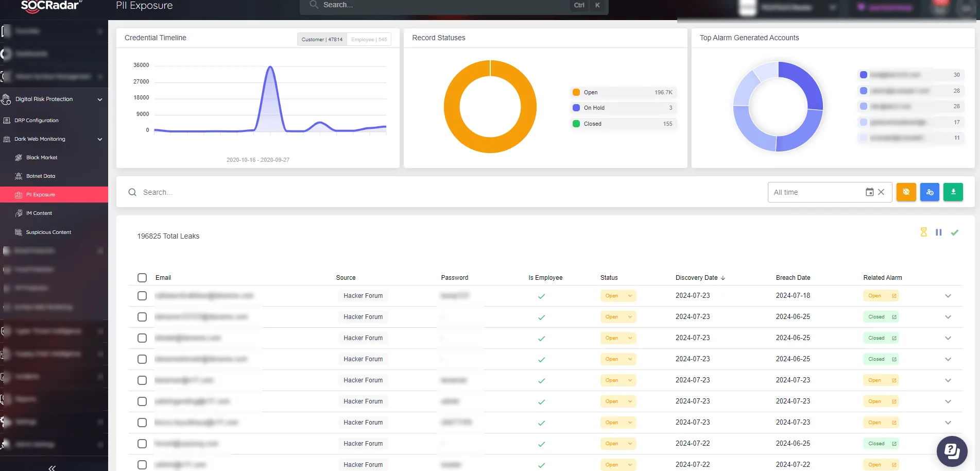
Task: Click the green download export button
Action: 953,192
